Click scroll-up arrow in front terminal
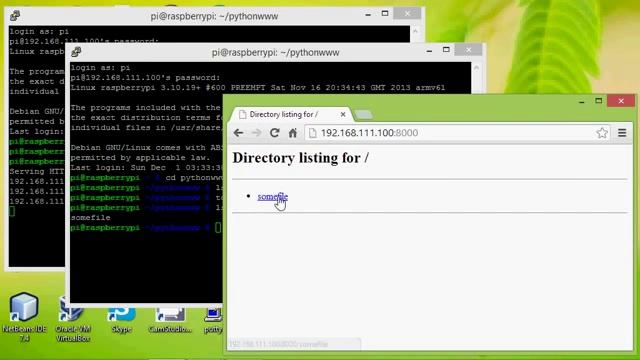Image resolution: width=640 pixels, height=360 pixels. coord(476,68)
